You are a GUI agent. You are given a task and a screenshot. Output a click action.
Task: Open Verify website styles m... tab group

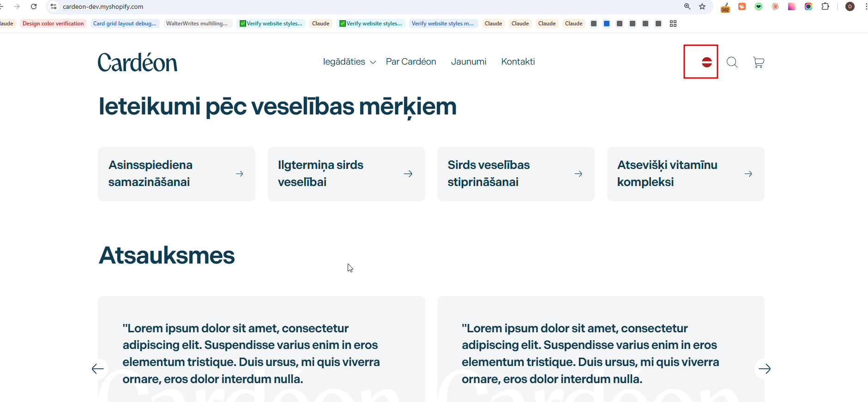443,24
